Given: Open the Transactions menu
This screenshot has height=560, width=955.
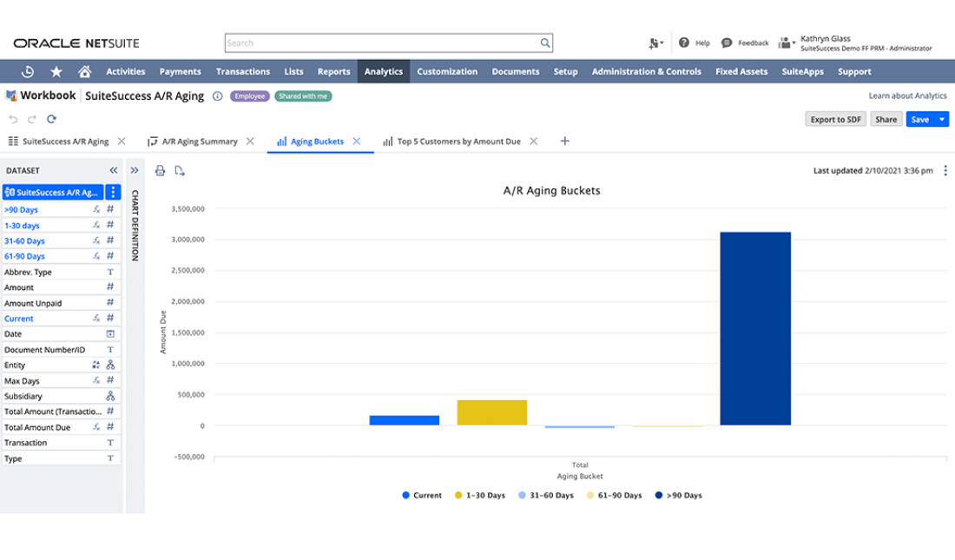Looking at the screenshot, I should pos(243,71).
